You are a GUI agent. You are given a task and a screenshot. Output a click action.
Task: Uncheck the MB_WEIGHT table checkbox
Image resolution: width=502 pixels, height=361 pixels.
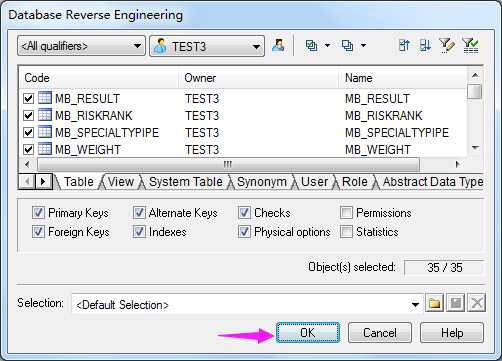[x=29, y=150]
